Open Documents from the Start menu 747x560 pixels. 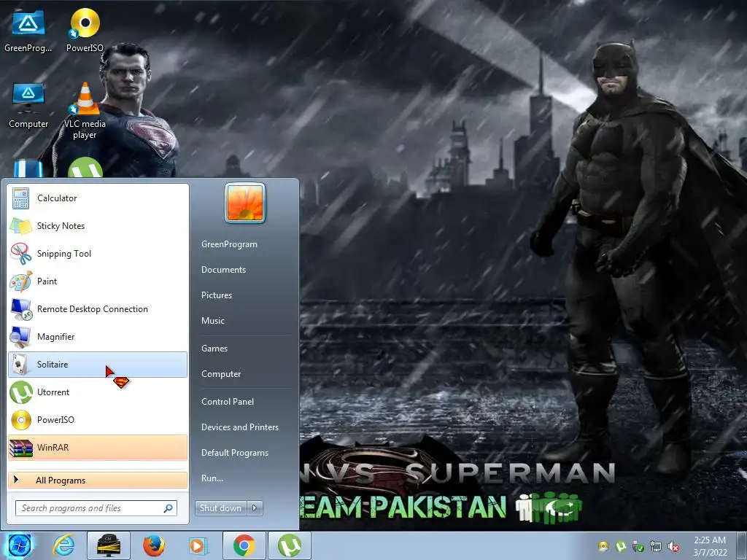223,270
